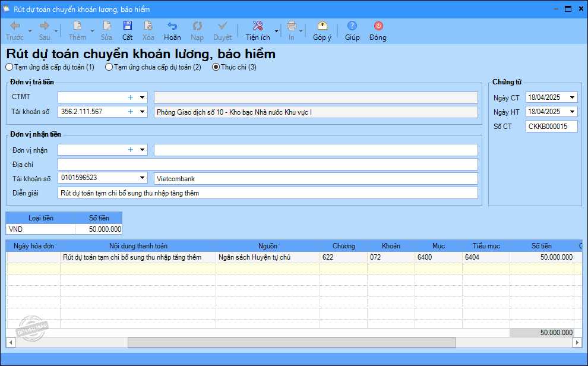This screenshot has width=588, height=366.
Task: Open recipient account 0101596523 dropdown
Action: coord(143,178)
